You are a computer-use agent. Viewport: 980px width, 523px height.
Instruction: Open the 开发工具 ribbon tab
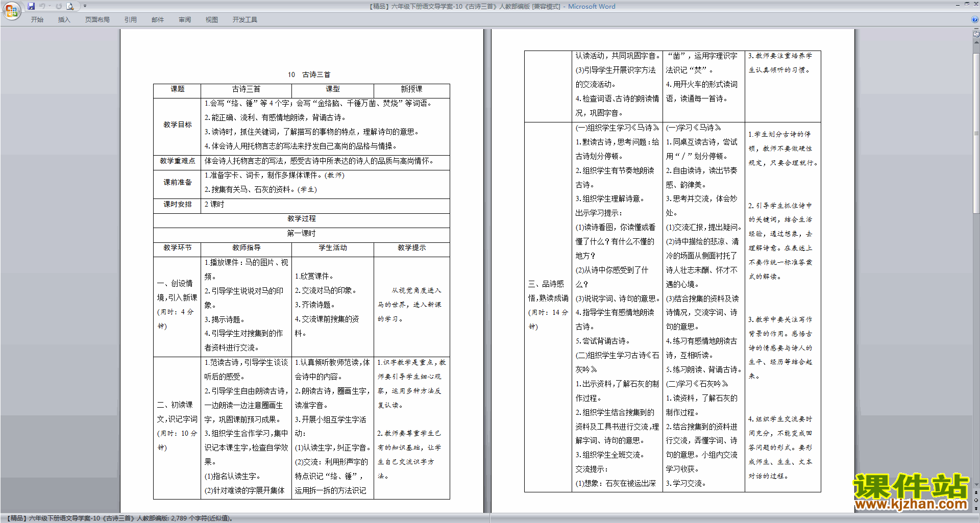point(245,20)
